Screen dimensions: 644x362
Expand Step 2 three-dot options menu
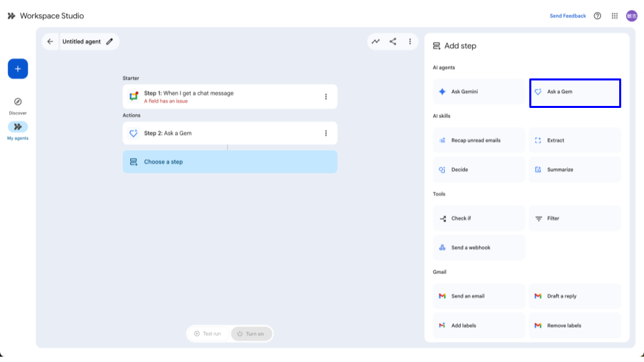pyautogui.click(x=326, y=133)
